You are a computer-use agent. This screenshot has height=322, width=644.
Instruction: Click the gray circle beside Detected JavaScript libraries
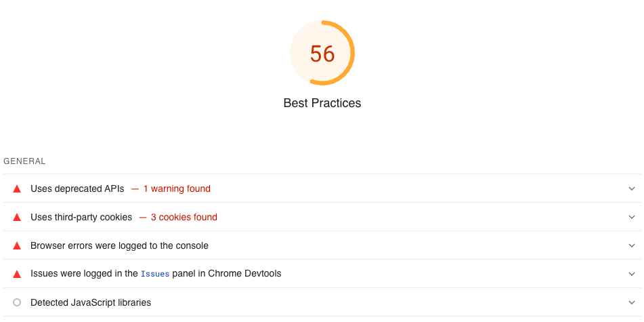[17, 302]
